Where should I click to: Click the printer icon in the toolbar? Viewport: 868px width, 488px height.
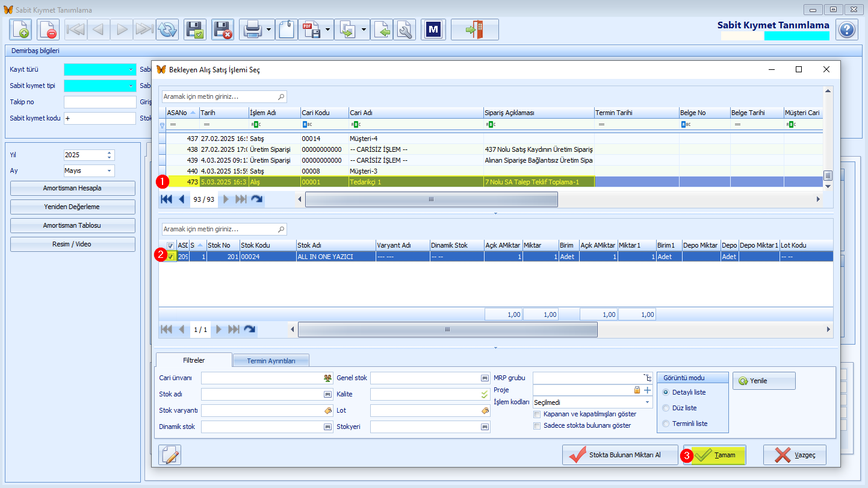[x=252, y=29]
